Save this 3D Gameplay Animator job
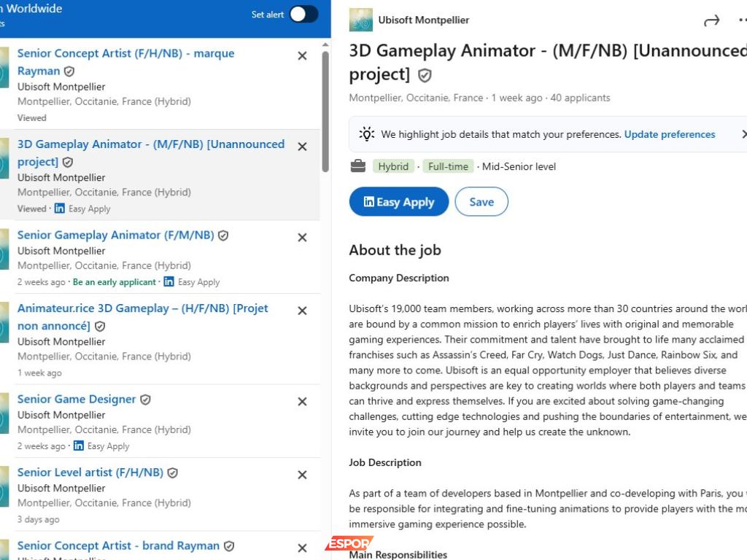This screenshot has width=747, height=560. click(481, 202)
